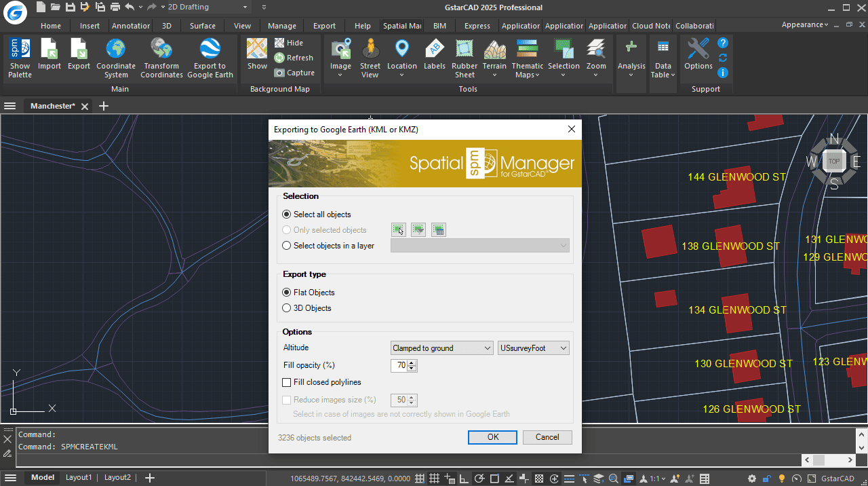Expand the Data Table dropdown
868x486 pixels.
(673, 75)
